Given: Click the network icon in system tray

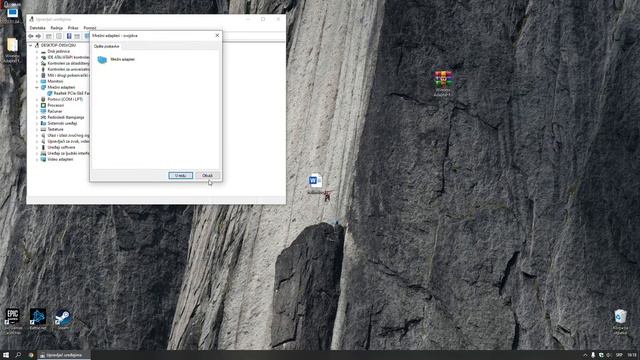Looking at the screenshot, I should 601,355.
